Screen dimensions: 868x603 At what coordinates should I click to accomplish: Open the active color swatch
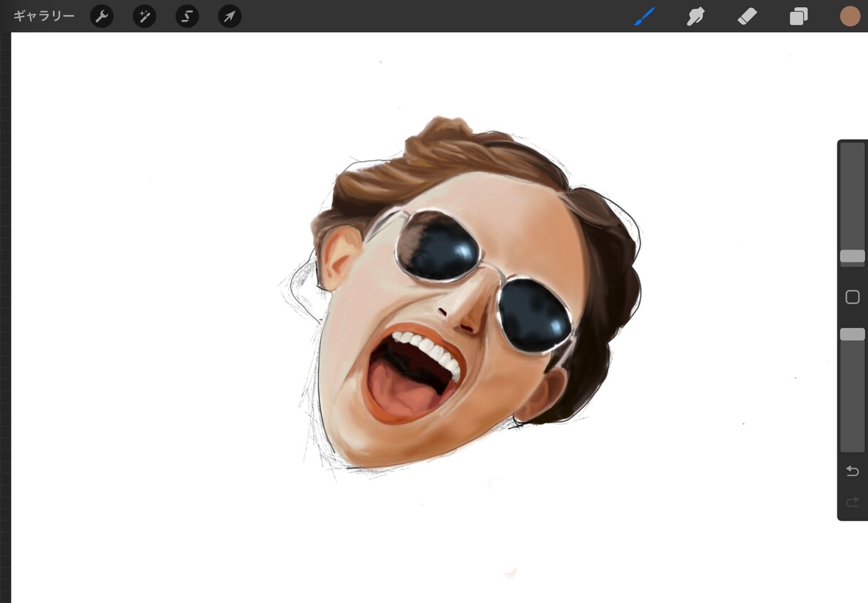850,16
